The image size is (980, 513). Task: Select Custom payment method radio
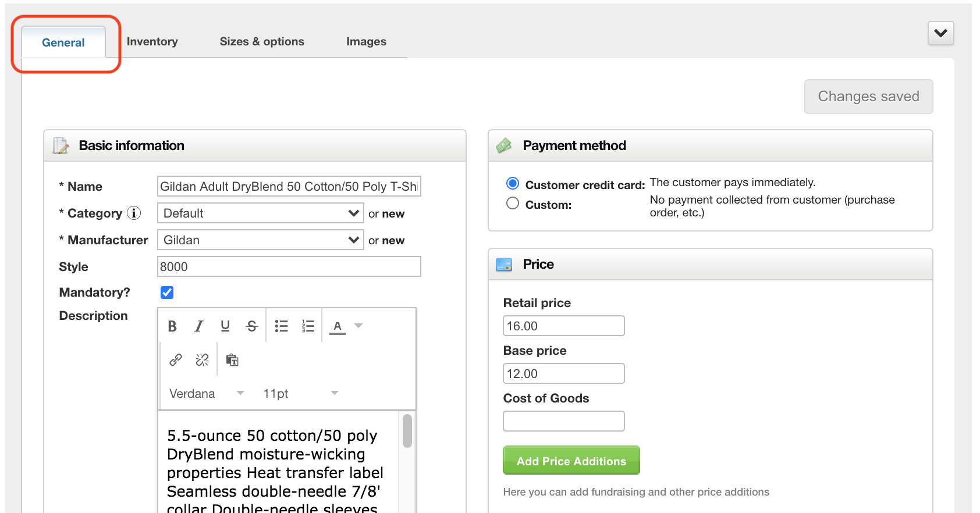click(x=513, y=203)
